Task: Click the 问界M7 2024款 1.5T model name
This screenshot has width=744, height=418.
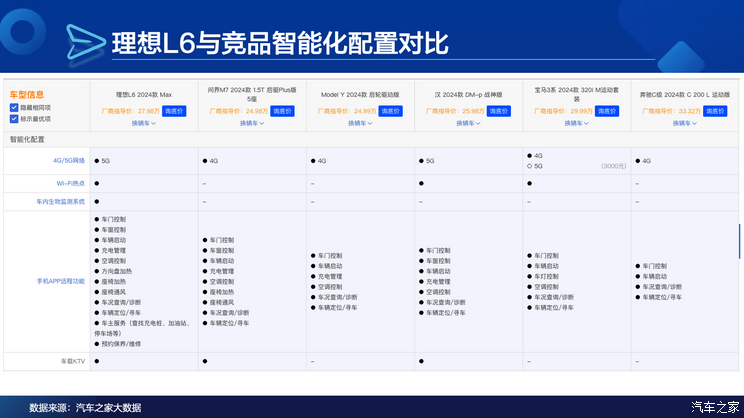Action: coord(252,94)
